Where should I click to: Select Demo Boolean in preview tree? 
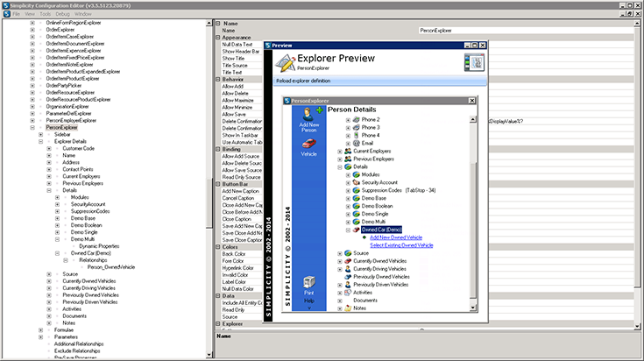[x=377, y=206]
